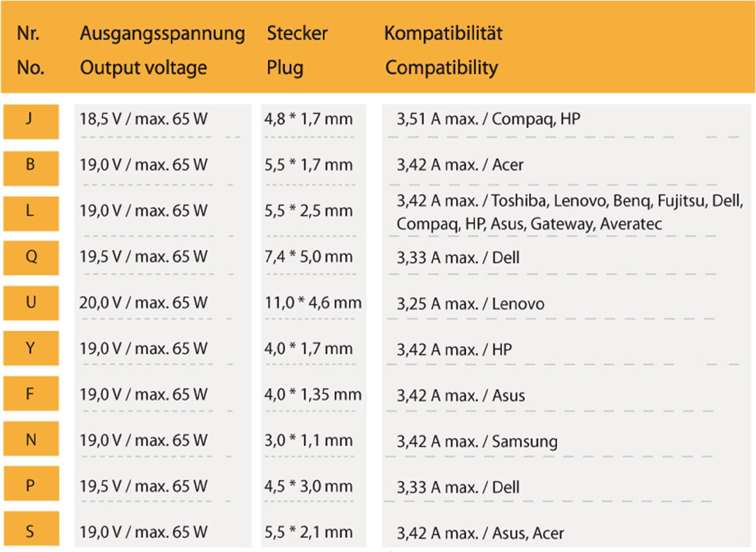Select the orange N row label
This screenshot has width=756, height=552.
point(31,439)
